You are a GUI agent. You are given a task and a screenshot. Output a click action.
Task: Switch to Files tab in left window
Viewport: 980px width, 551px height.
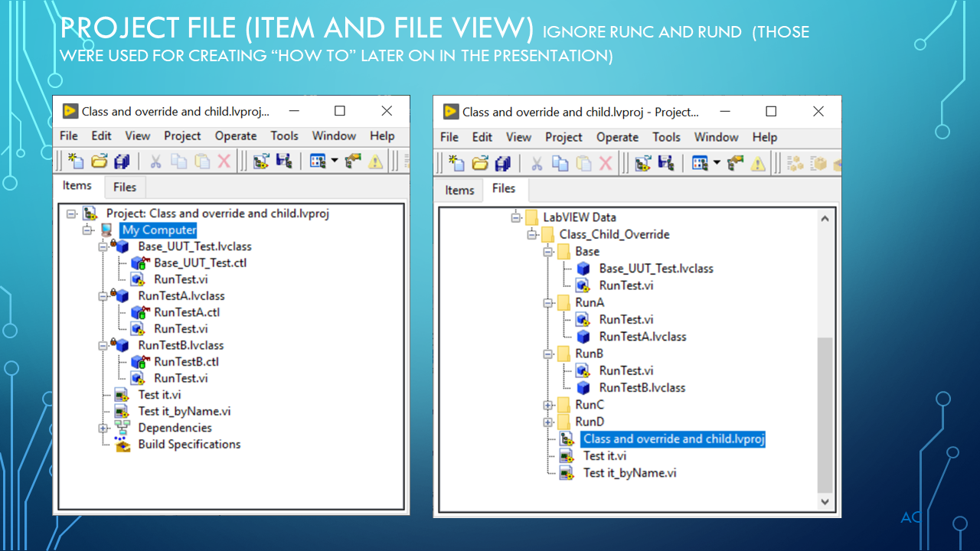[x=125, y=187]
